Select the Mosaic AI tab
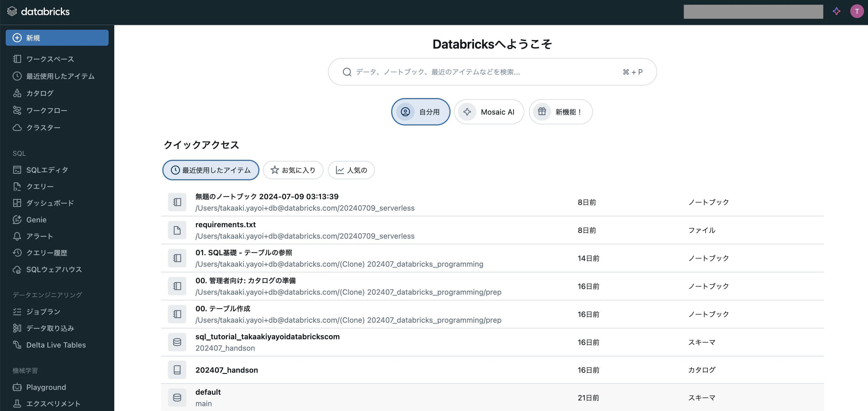This screenshot has width=868, height=411. point(489,112)
